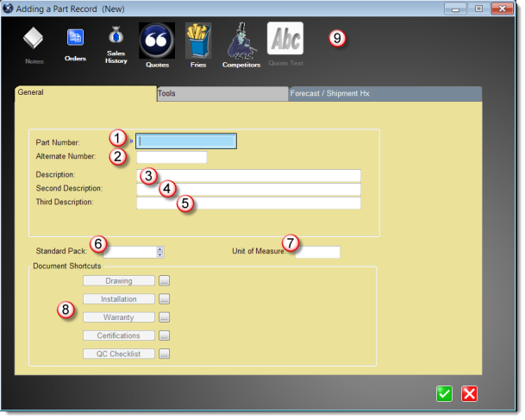Click the Drawing document shortcut button
525x420 pixels.
point(119,280)
